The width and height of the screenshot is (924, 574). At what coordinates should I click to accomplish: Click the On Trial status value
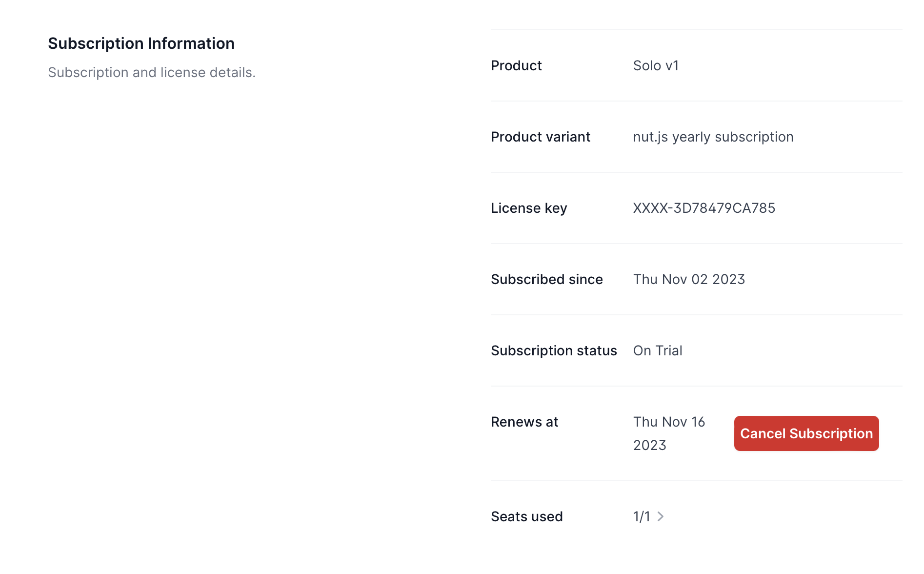point(658,350)
